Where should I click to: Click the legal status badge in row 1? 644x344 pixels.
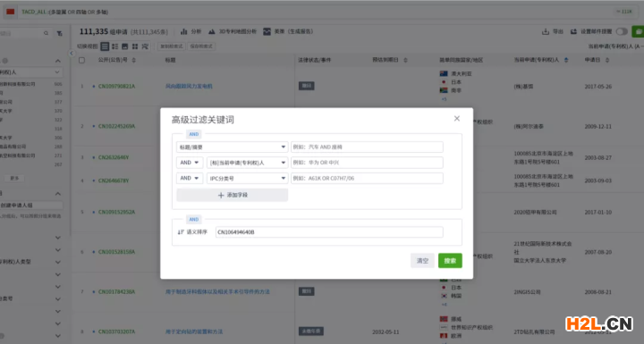click(x=307, y=86)
